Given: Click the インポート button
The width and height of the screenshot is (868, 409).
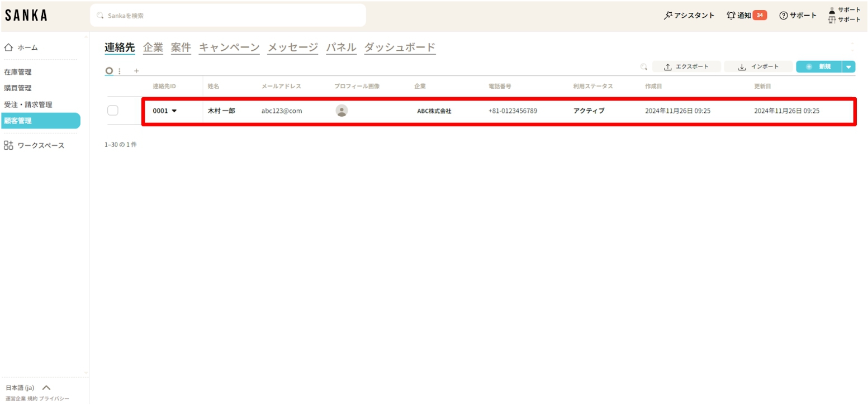Looking at the screenshot, I should (758, 67).
